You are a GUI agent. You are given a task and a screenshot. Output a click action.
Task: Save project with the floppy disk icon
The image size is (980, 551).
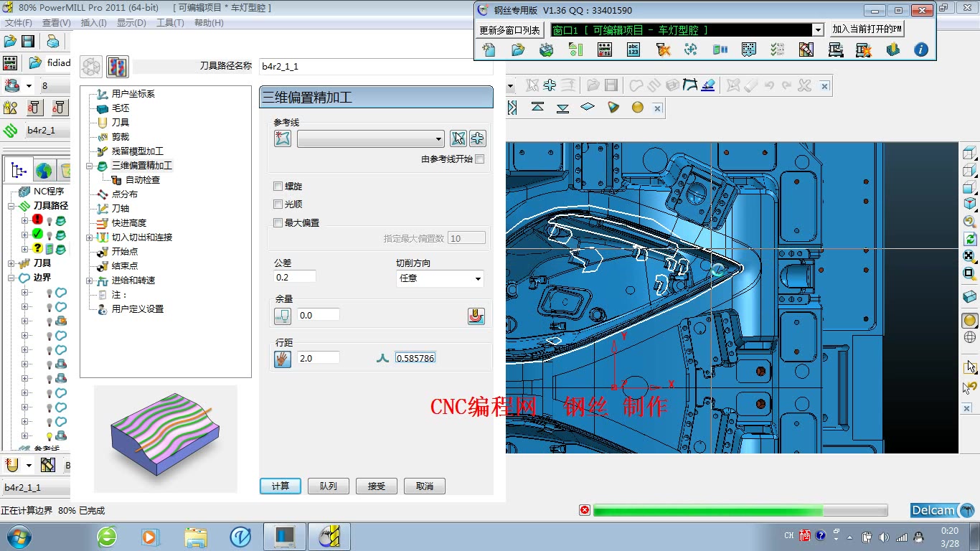tap(28, 42)
